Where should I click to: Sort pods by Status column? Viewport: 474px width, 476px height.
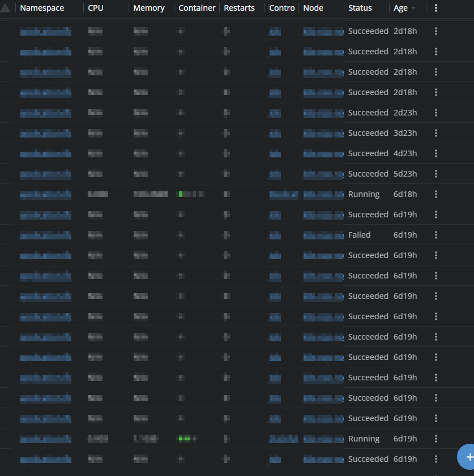tap(360, 8)
